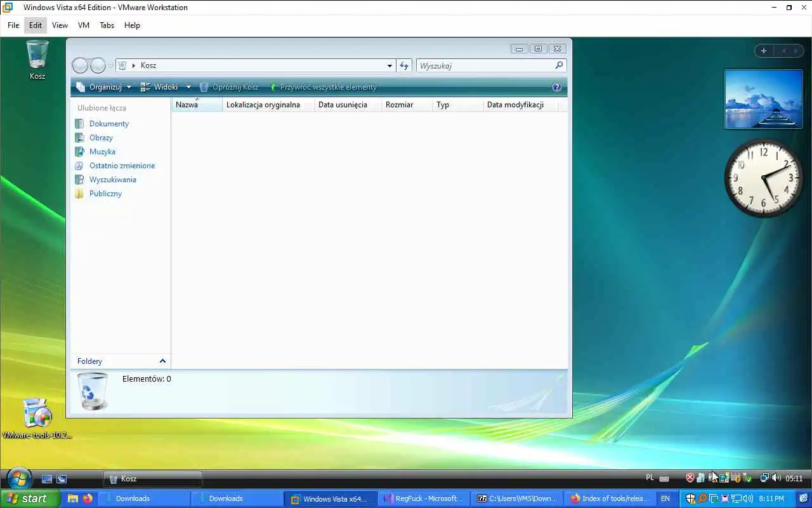Switch to the 7z C:\Users taskbar item
The width and height of the screenshot is (812, 508).
517,498
